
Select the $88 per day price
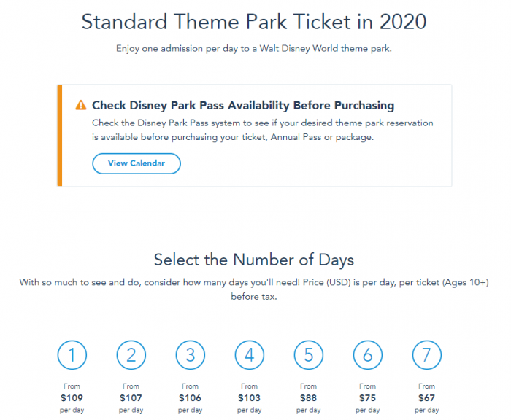click(309, 398)
